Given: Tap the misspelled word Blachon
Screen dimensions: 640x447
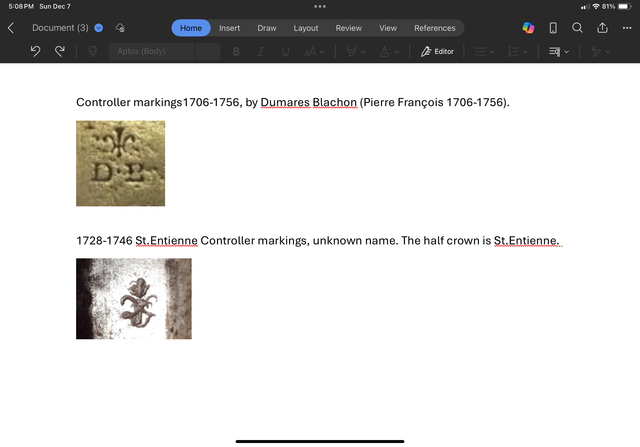Looking at the screenshot, I should 335,102.
